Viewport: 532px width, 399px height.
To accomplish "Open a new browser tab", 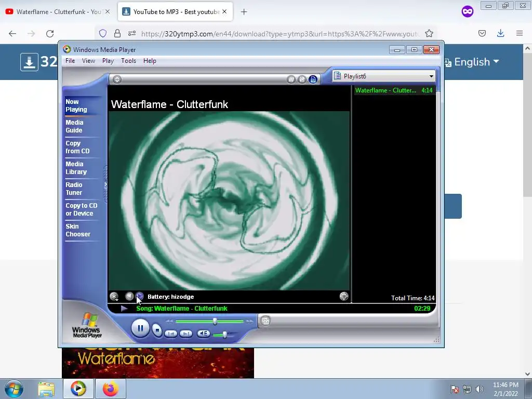I will click(244, 12).
